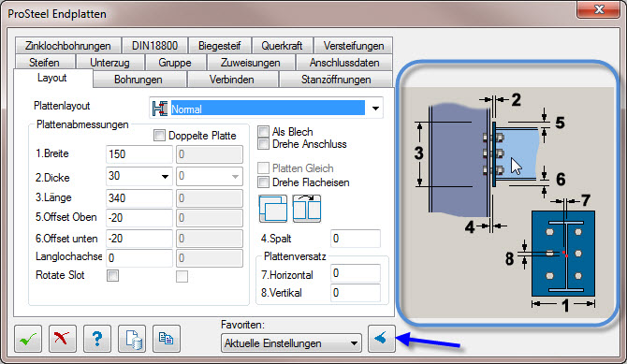This screenshot has width=627, height=364.
Task: Enable the Doppelte Platte checkbox
Action: 159,136
